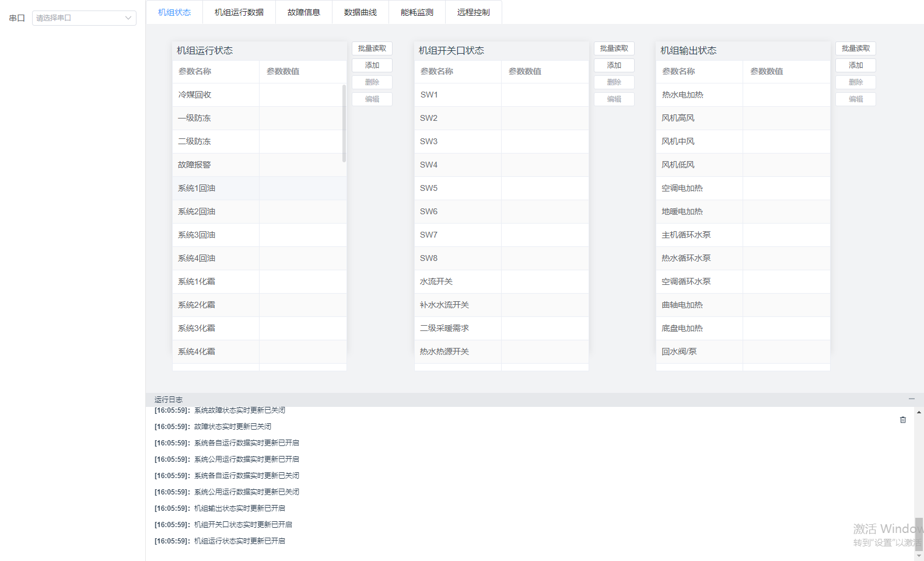Open the 请选择串口 serial port dropdown
Image resolution: width=924 pixels, height=561 pixels.
click(x=84, y=18)
